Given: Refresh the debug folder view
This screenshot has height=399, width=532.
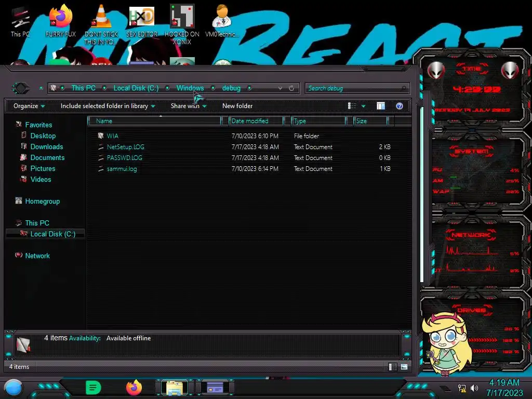Looking at the screenshot, I should tap(291, 88).
